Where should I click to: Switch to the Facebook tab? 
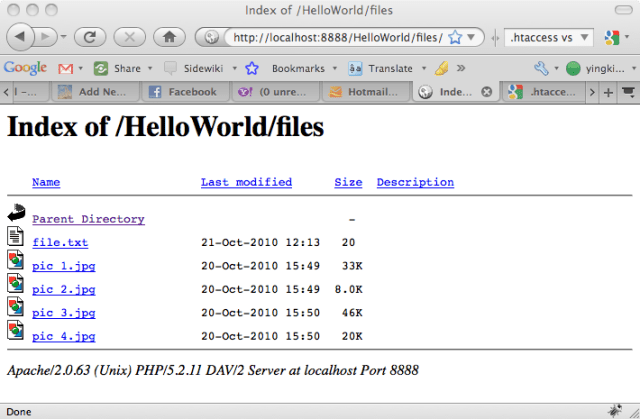click(184, 92)
